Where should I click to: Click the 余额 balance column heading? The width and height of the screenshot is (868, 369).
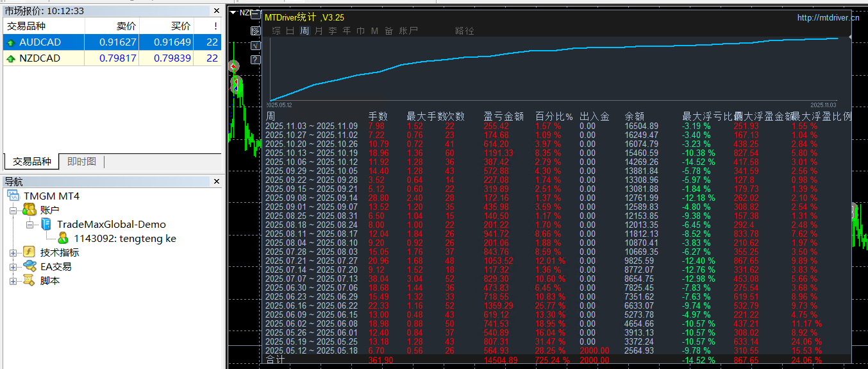point(634,116)
